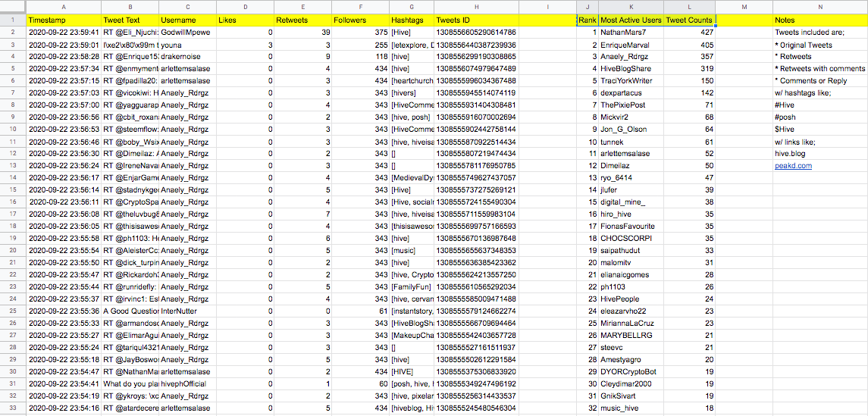The width and height of the screenshot is (868, 416).
Task: Select the InterNutter username cell
Action: 188,311
